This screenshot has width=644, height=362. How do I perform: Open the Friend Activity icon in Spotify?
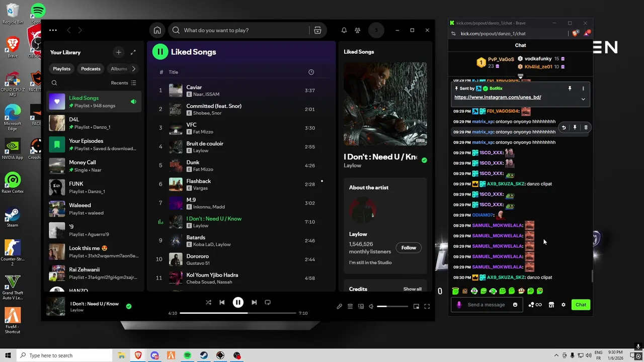(x=357, y=30)
